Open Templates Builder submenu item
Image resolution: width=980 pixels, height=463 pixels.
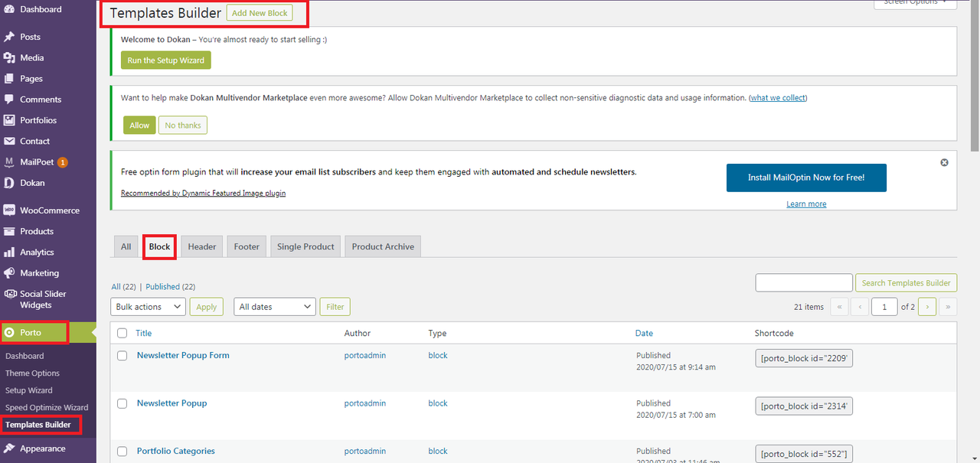(x=38, y=425)
